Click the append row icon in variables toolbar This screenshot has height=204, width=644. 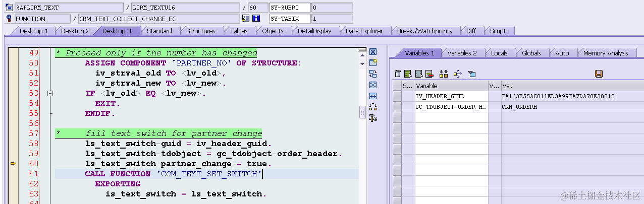(418, 74)
